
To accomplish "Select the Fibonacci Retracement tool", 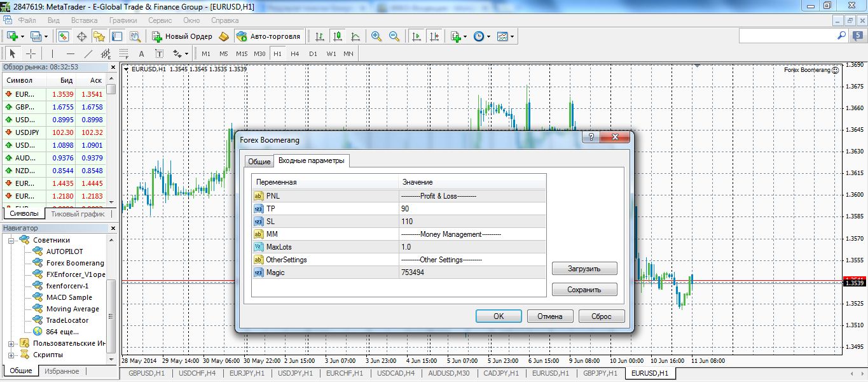I will pyautogui.click(x=123, y=53).
